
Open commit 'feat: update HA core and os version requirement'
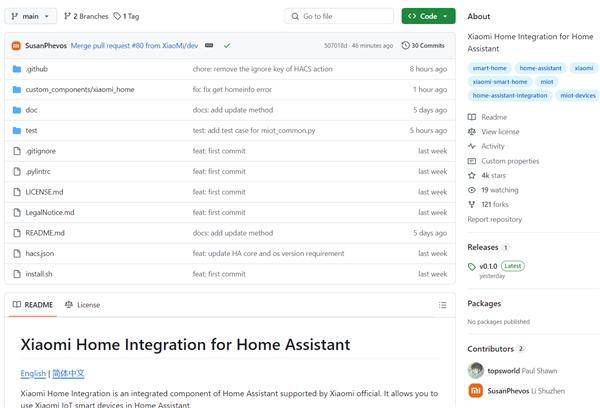[x=268, y=253]
